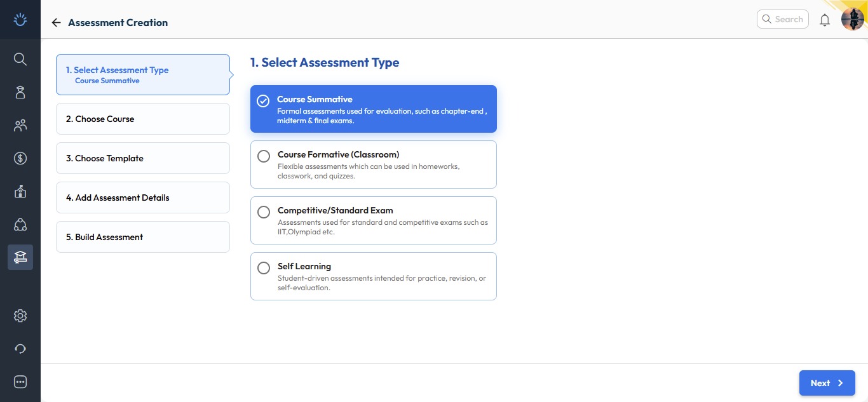Open the settings gear icon in sidebar
This screenshot has height=402, width=868.
20,316
